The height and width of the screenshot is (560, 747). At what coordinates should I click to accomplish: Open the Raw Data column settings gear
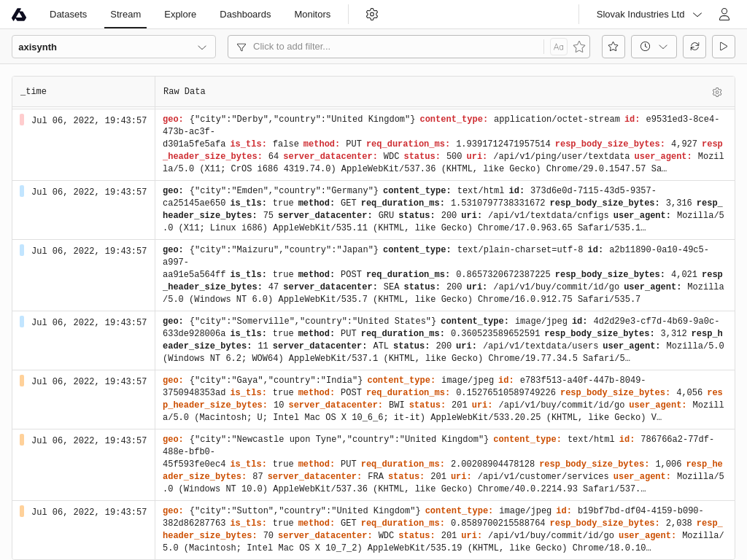click(717, 92)
